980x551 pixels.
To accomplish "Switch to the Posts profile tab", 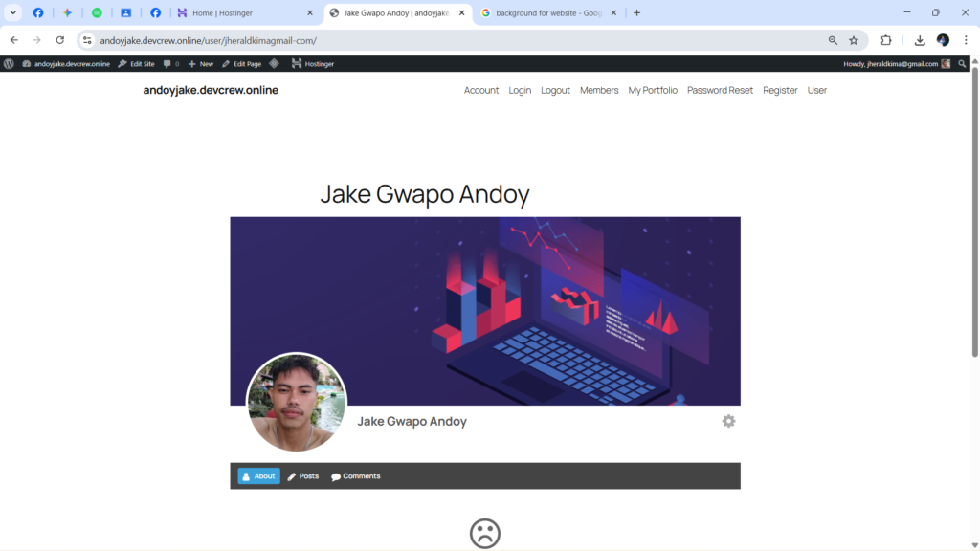I will pyautogui.click(x=303, y=476).
